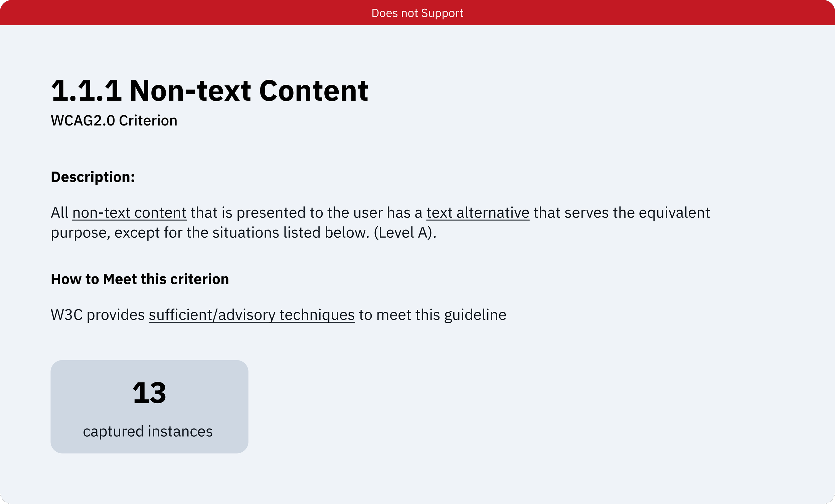Click the word "purpose," in the description
Viewport: 835px width, 504px height.
point(80,233)
